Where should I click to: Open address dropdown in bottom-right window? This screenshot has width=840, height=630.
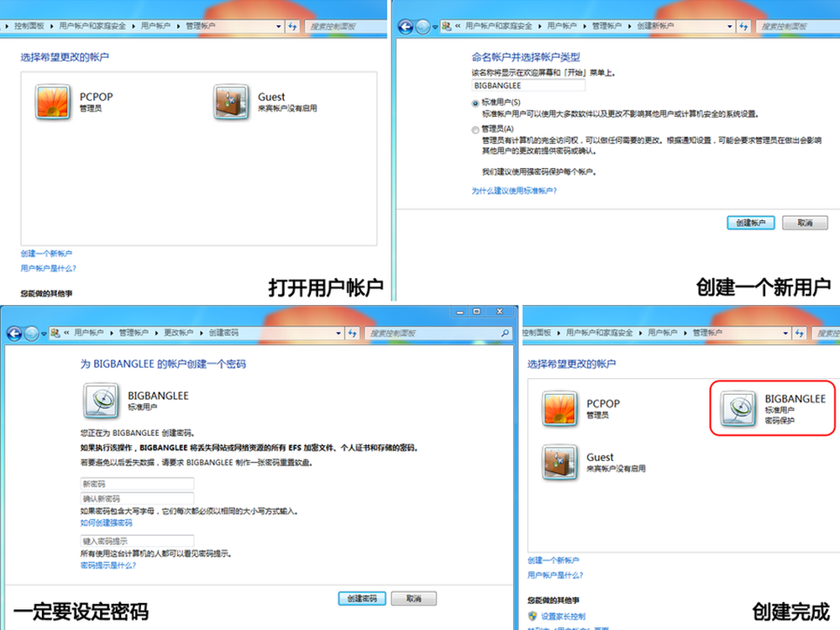pyautogui.click(x=785, y=333)
